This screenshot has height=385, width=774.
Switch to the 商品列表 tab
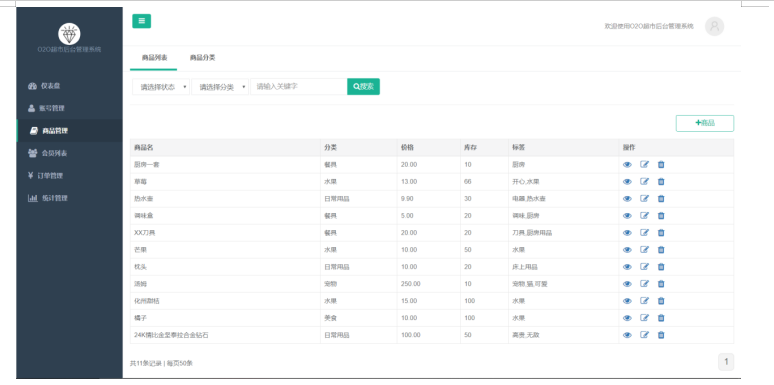[154, 58]
